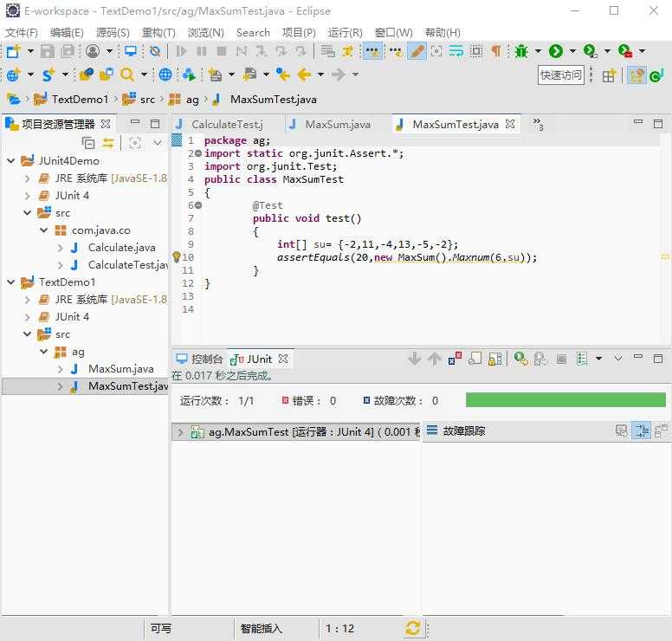
Task: Collapse the com.java.co package
Action: (x=43, y=230)
